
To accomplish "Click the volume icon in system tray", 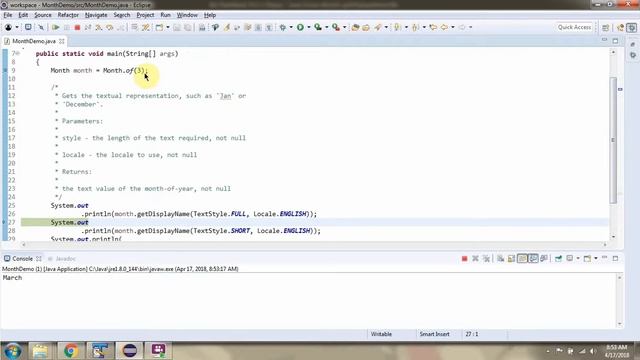I will click(593, 351).
